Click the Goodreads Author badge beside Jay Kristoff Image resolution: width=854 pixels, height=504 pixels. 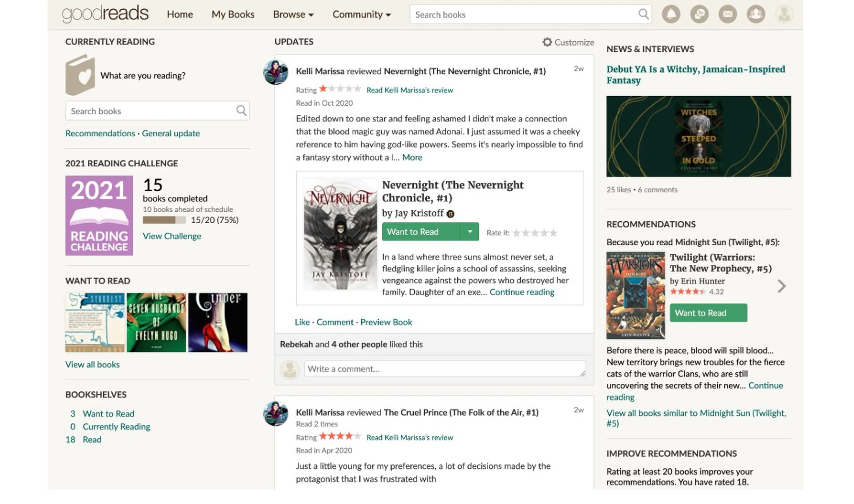(x=450, y=214)
